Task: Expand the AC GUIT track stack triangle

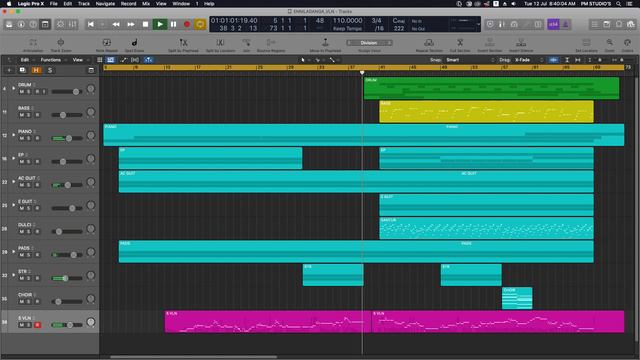Action: tap(13, 181)
